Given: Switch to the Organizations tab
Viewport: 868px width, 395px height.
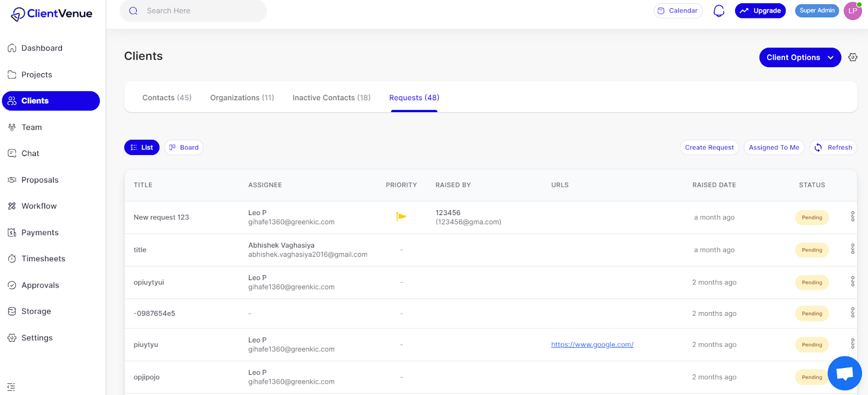Looking at the screenshot, I should coord(242,98).
